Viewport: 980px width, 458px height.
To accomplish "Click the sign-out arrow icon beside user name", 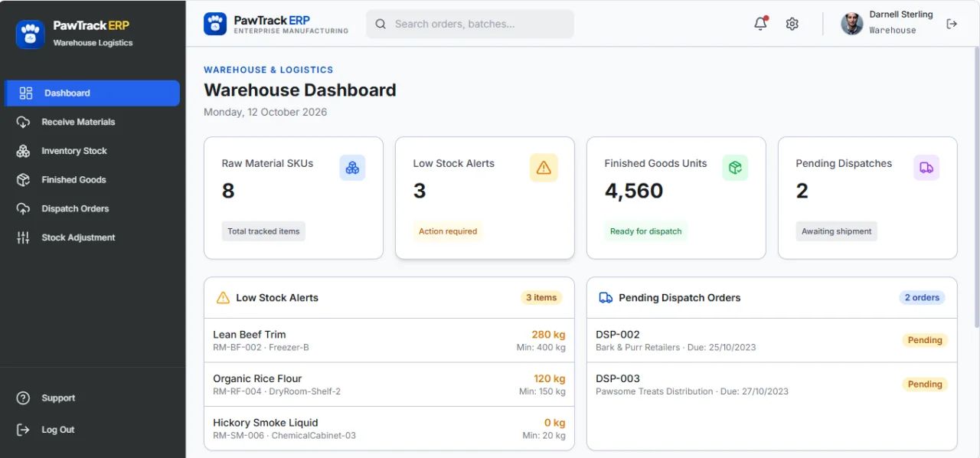I will point(952,24).
